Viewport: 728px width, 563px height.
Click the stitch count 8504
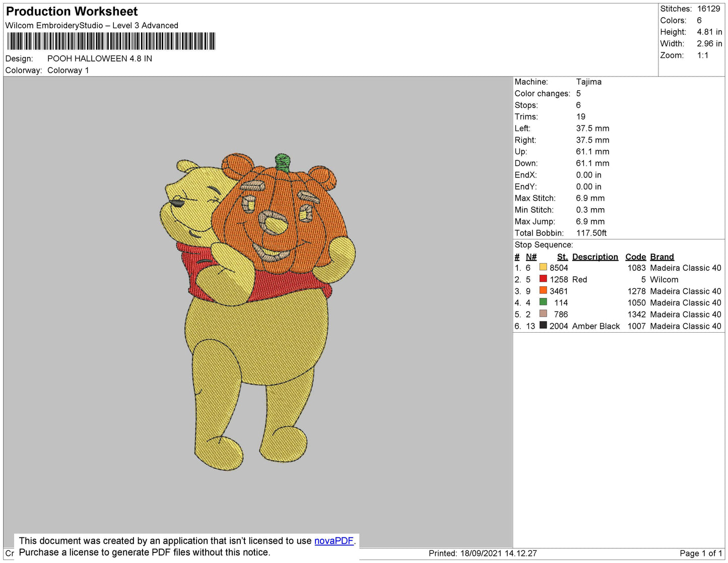[559, 268]
